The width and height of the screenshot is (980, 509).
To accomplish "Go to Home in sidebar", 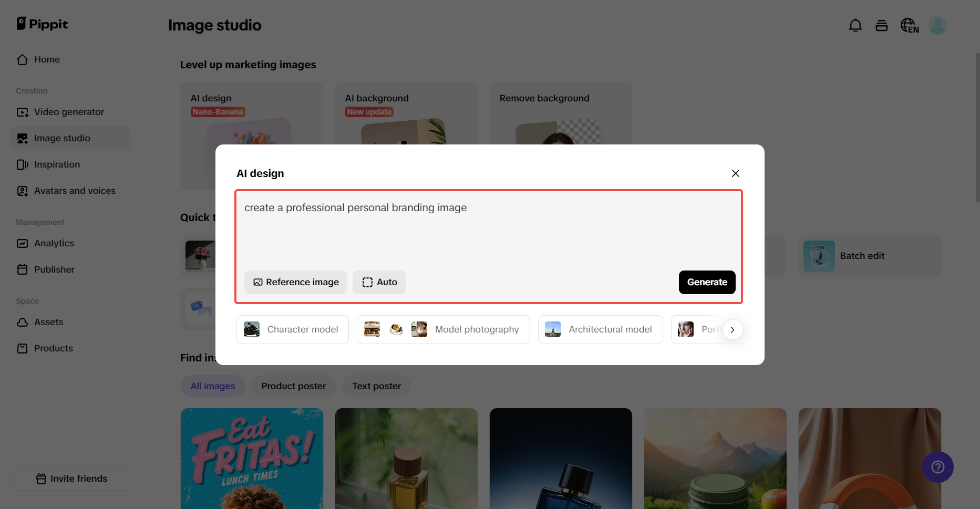I will pos(71,59).
